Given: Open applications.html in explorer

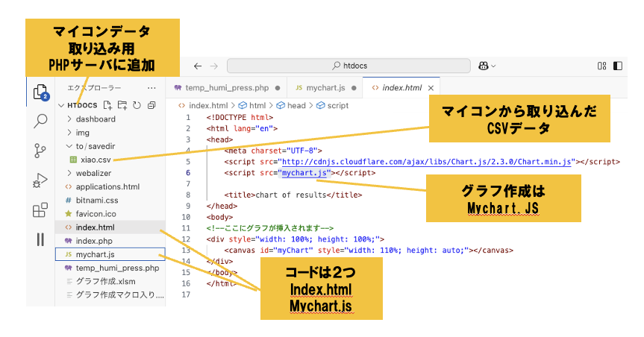Looking at the screenshot, I should click(107, 186).
